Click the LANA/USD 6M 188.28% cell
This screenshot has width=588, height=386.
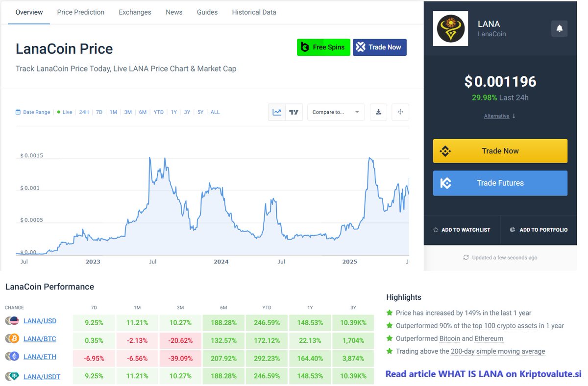(224, 323)
